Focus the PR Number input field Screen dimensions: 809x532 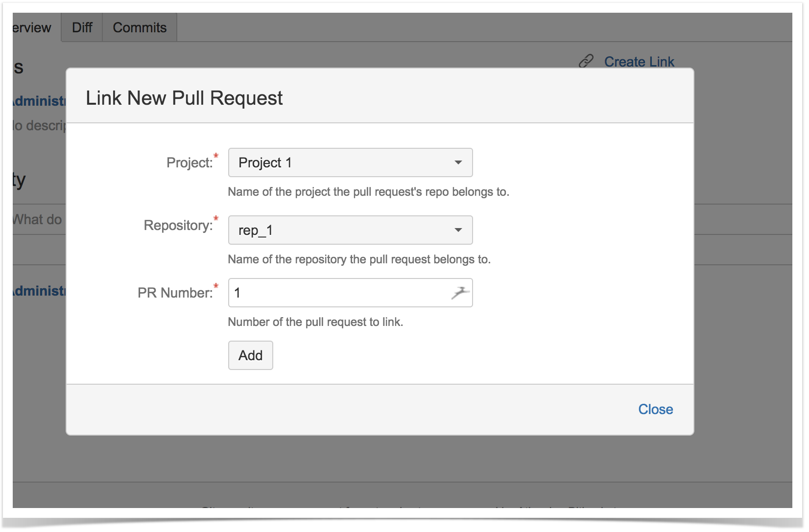[x=350, y=293]
